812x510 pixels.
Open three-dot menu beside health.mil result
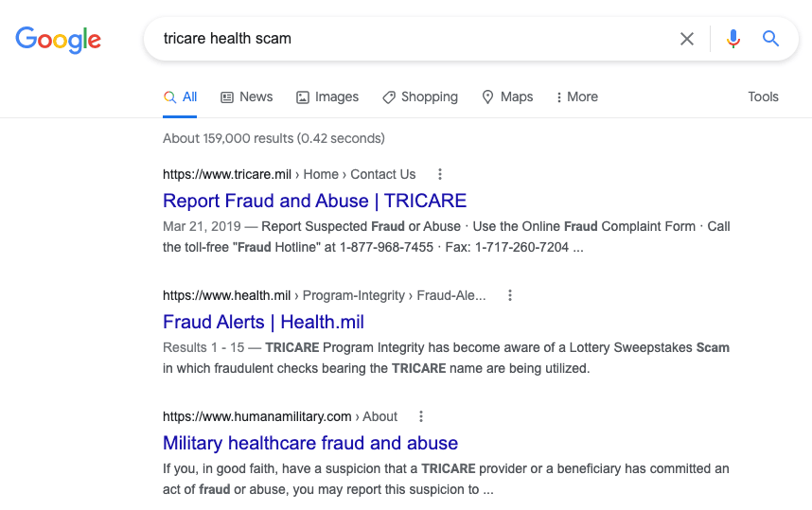coord(509,295)
